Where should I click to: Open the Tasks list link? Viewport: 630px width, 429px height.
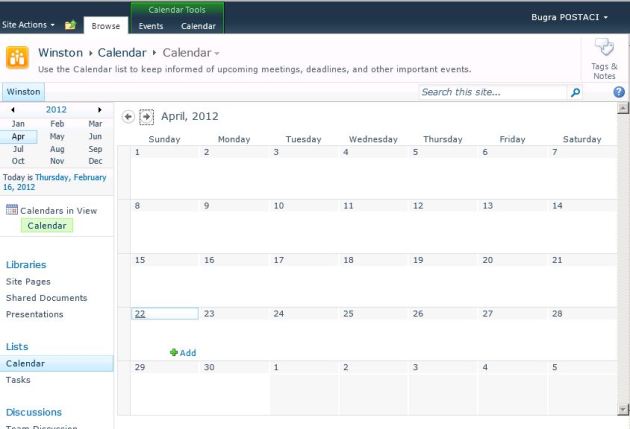tap(18, 380)
